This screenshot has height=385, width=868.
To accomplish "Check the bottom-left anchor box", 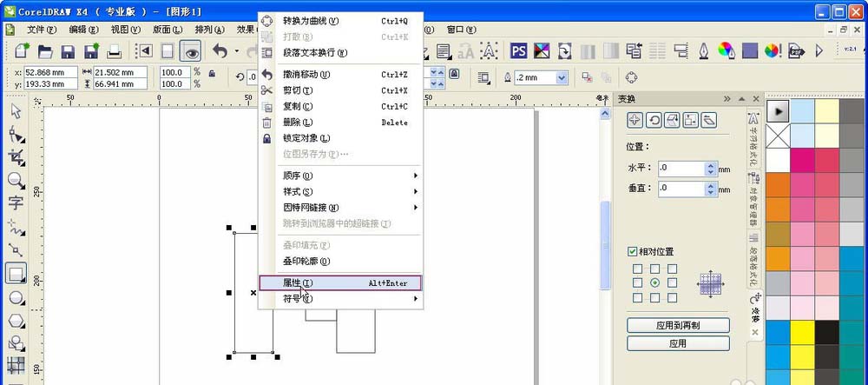I will coord(638,297).
